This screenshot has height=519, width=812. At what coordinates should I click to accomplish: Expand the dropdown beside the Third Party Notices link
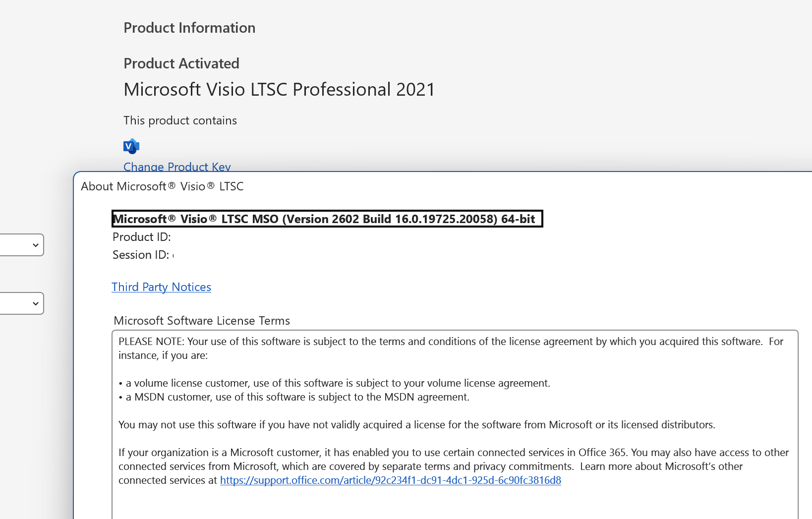click(x=22, y=303)
